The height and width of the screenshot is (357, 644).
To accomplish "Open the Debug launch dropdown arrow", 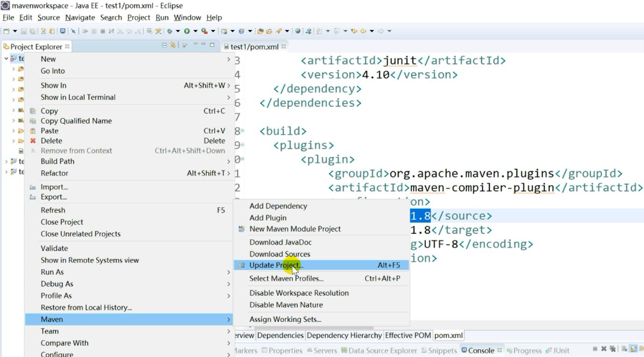I will click(x=178, y=31).
